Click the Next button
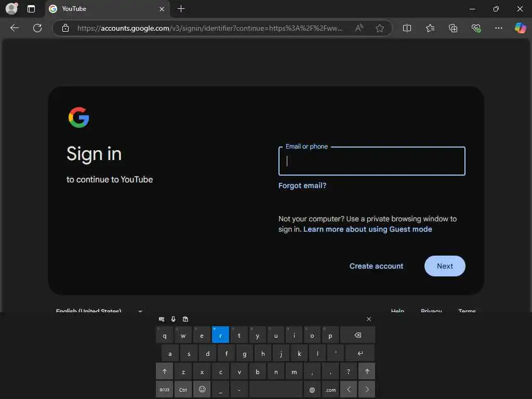This screenshot has width=532, height=399. (x=445, y=266)
